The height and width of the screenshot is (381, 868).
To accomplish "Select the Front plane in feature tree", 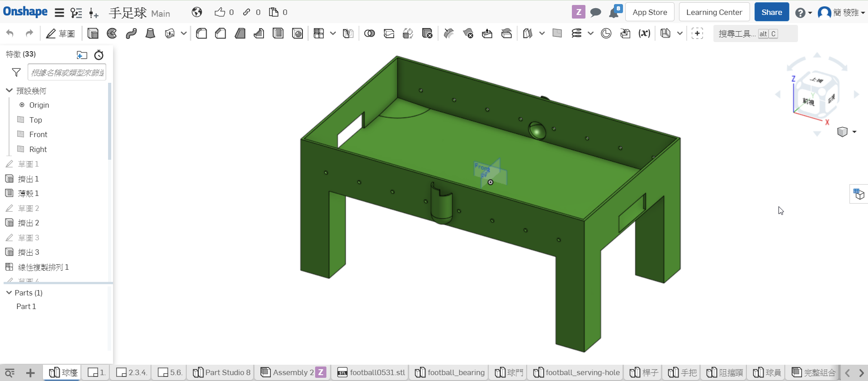I will 38,134.
